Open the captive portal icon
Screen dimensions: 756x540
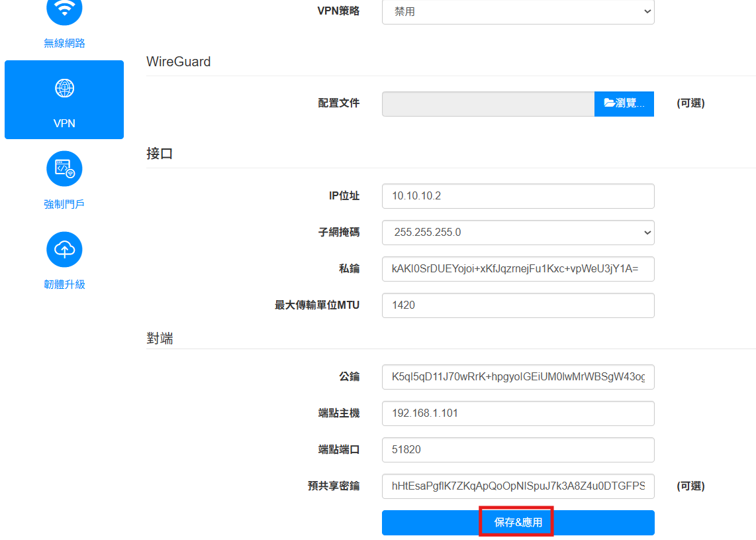click(x=64, y=169)
